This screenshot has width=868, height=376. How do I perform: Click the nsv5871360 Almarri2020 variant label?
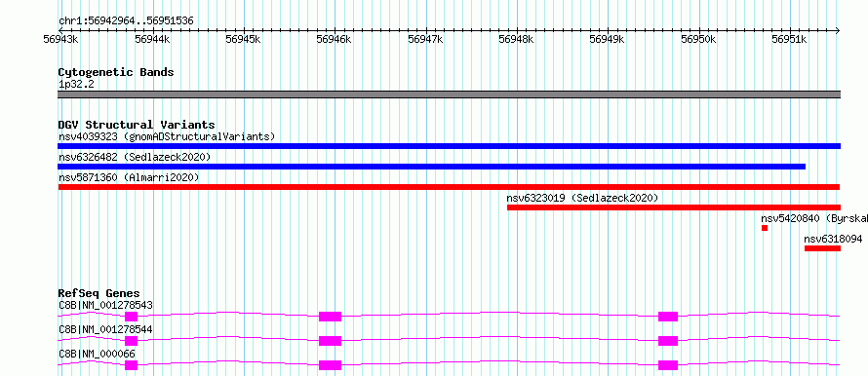coord(129,177)
